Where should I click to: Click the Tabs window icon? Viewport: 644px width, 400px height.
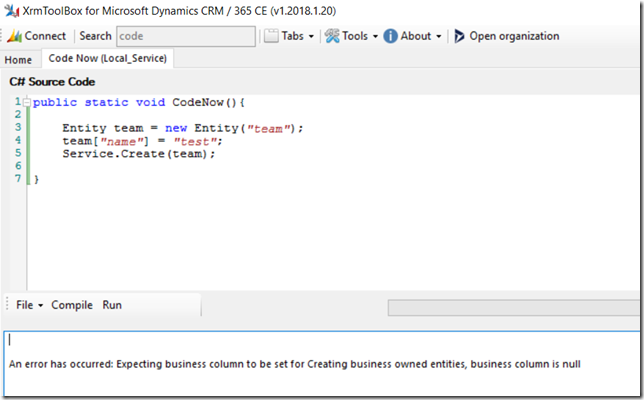pos(271,36)
